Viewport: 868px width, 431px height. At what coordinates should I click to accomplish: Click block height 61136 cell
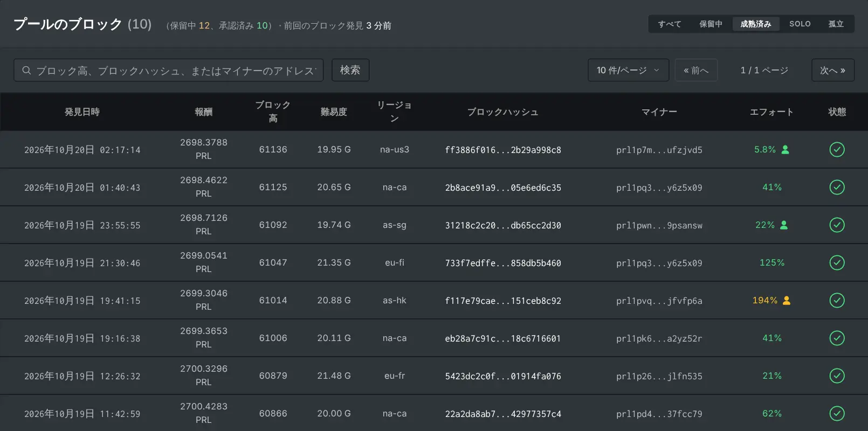[x=273, y=149]
